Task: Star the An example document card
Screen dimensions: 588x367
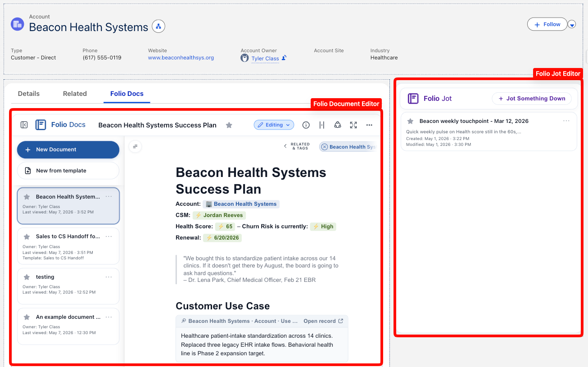Action: [27, 317]
